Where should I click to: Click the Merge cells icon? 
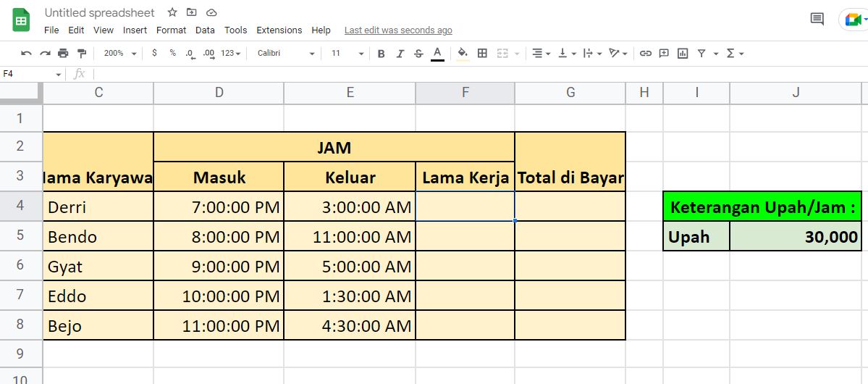(x=502, y=53)
